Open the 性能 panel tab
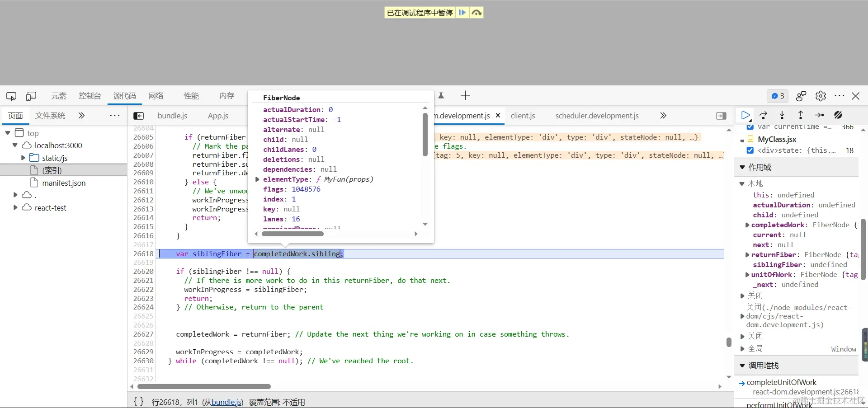 click(191, 96)
